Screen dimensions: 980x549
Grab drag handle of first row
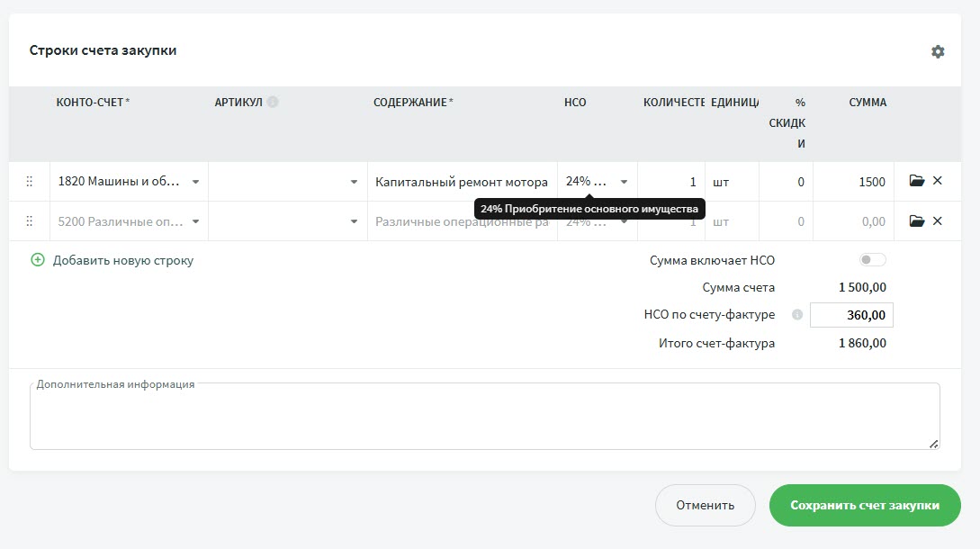pos(29,182)
